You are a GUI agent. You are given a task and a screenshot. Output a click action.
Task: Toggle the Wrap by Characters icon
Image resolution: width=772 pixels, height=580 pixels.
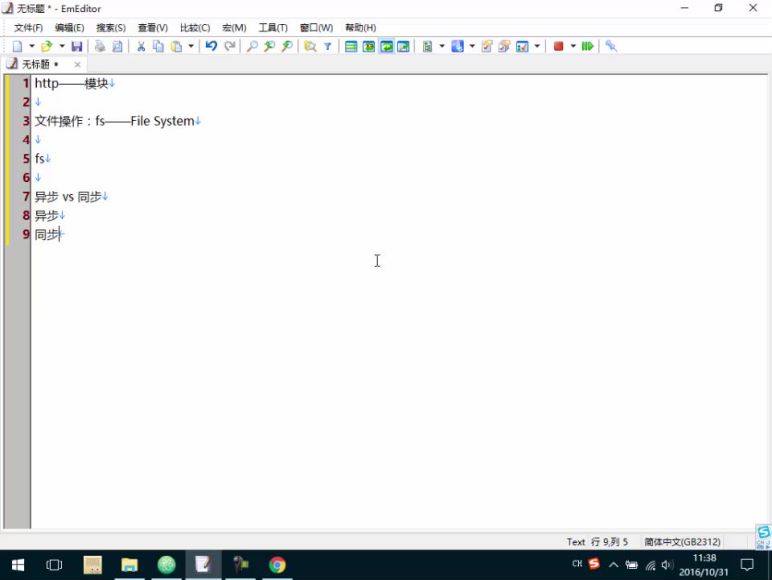[369, 46]
